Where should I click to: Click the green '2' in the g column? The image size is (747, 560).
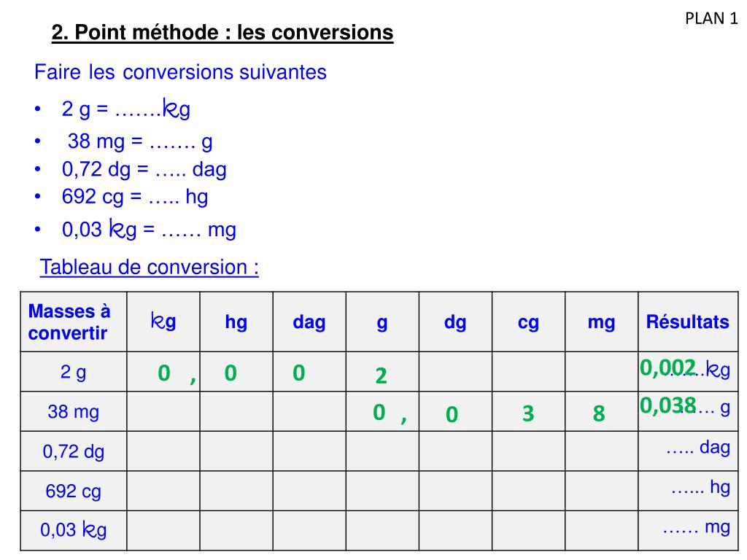pos(381,376)
